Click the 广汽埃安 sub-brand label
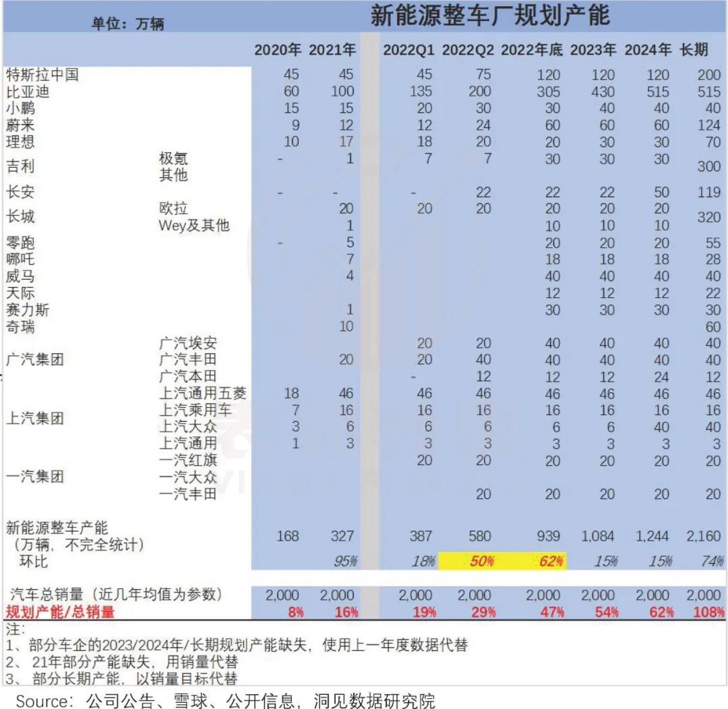 (x=187, y=343)
